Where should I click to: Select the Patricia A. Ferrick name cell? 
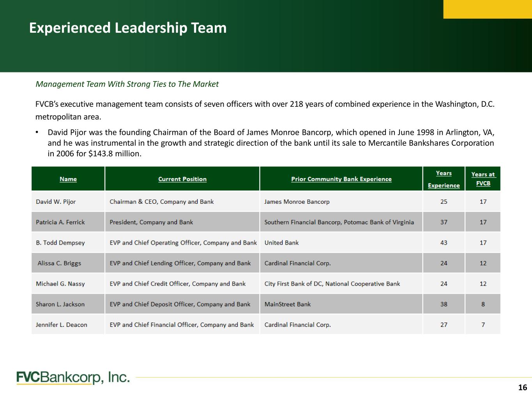coord(60,222)
